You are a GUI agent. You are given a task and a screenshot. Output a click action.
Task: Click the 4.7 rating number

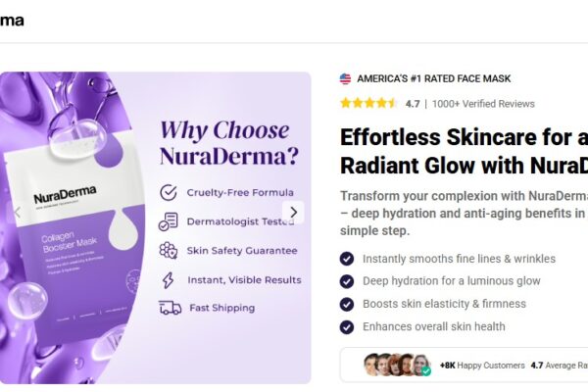(413, 104)
